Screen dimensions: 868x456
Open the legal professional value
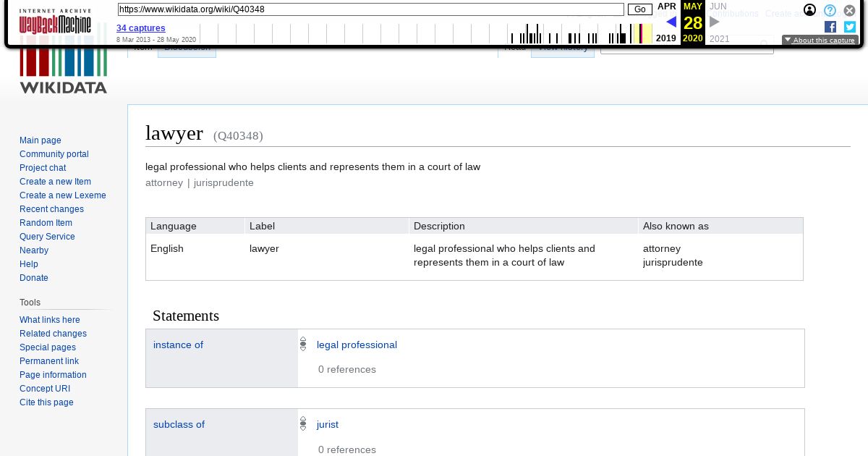tap(357, 345)
